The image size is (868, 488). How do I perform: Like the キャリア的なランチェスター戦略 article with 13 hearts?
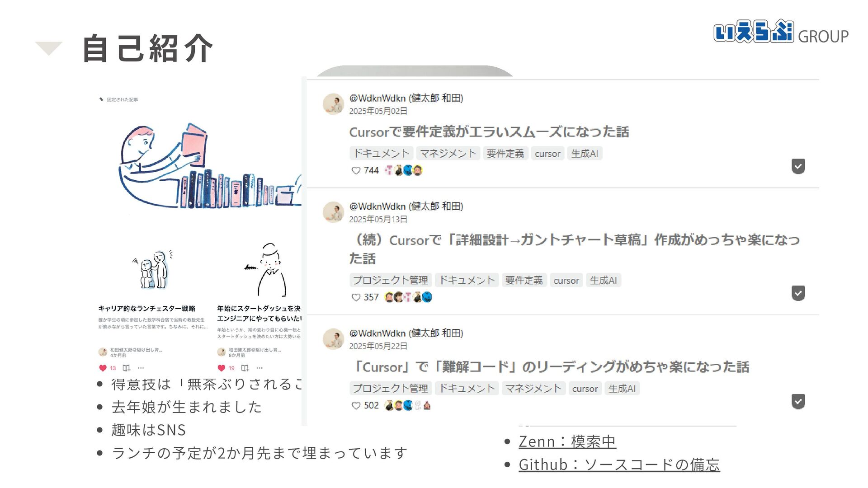point(103,368)
